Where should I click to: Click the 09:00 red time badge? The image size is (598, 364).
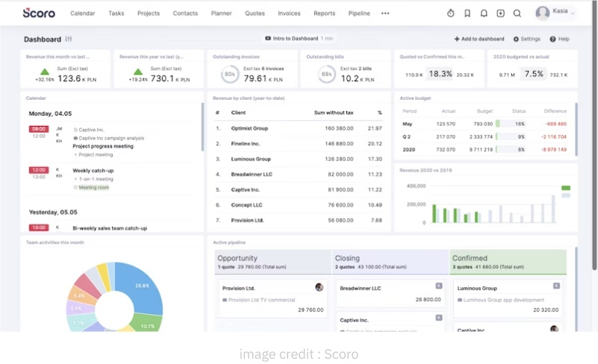[39, 129]
